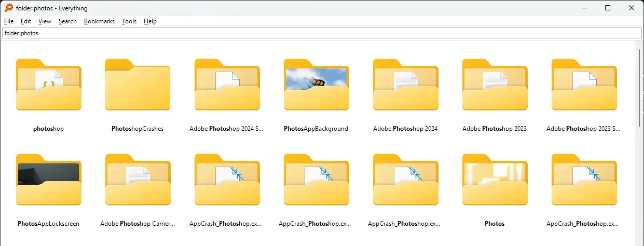
Task: Select the Adobe Photoshop 2023 S... folder icon
Action: coord(584,85)
